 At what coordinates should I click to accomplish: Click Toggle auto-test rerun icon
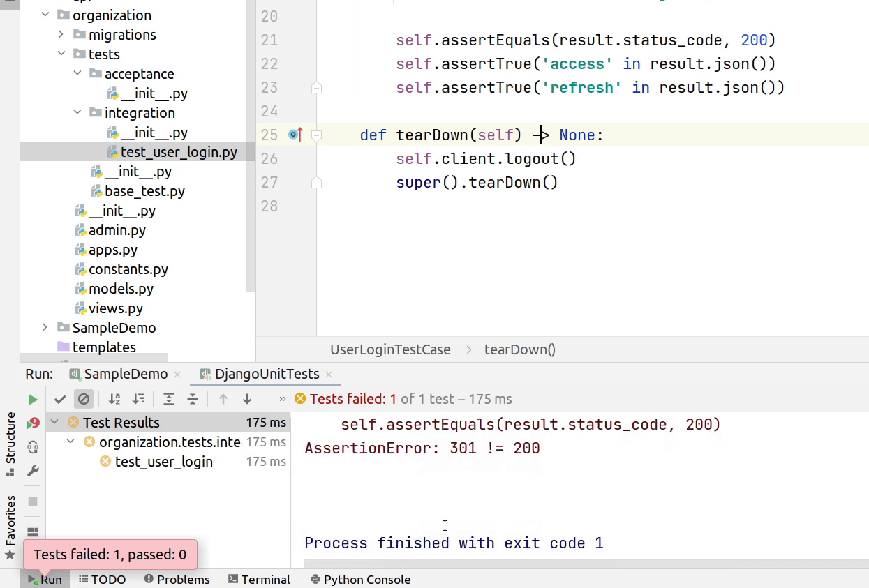(33, 447)
